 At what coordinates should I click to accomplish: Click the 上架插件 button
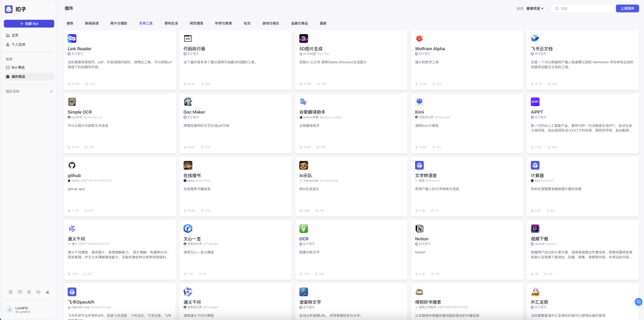[627, 8]
